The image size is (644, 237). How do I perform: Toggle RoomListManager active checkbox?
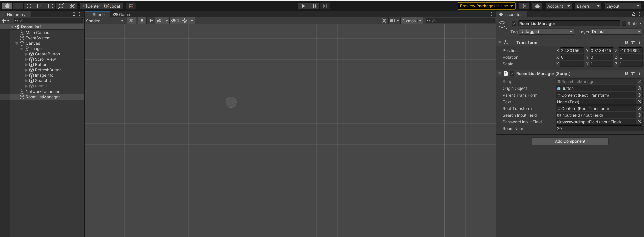coord(514,23)
